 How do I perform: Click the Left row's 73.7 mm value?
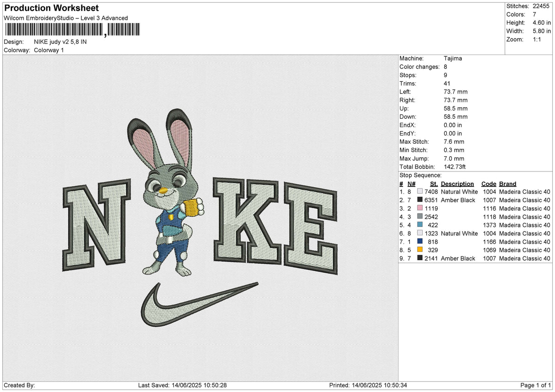(456, 92)
